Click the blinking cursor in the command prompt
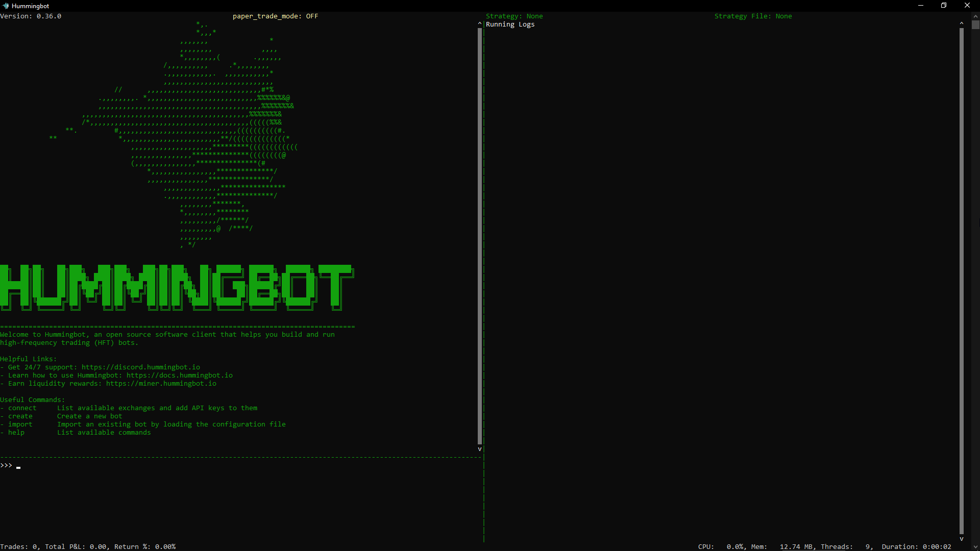Screen dimensions: 980x551 18,467
